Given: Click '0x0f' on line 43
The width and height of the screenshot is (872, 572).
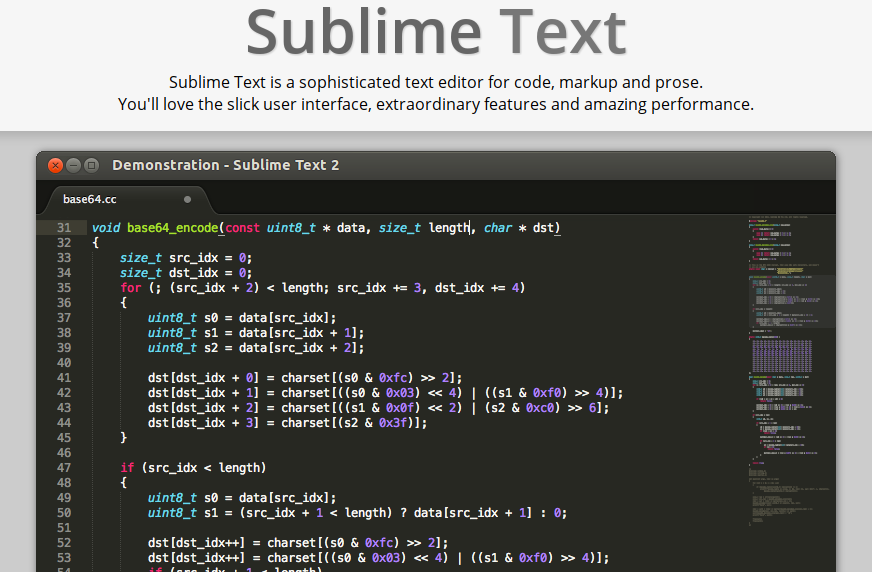Looking at the screenshot, I should [400, 408].
